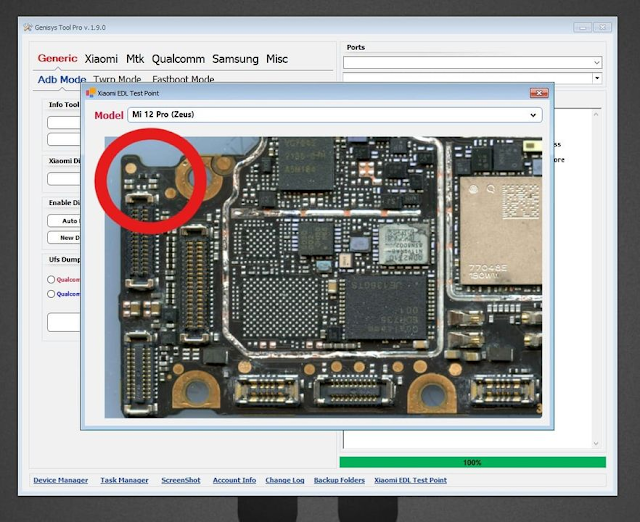The width and height of the screenshot is (640, 522).
Task: Expand the second dropdown below Ports
Action: pos(598,78)
